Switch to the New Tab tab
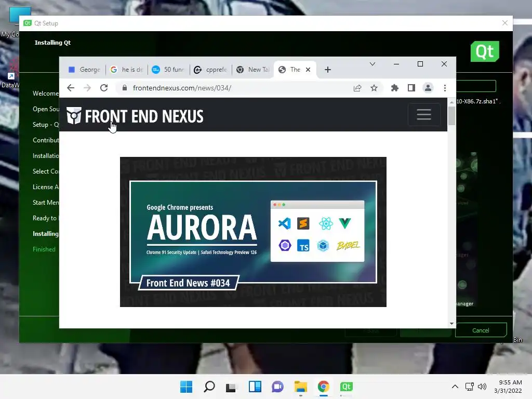532x399 pixels. click(x=253, y=70)
